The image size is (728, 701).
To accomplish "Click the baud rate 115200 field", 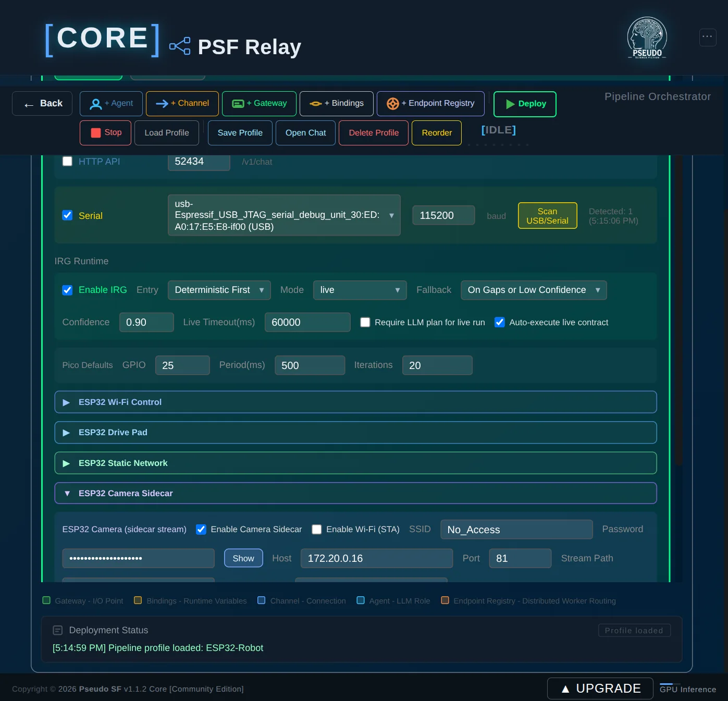I will tap(443, 215).
